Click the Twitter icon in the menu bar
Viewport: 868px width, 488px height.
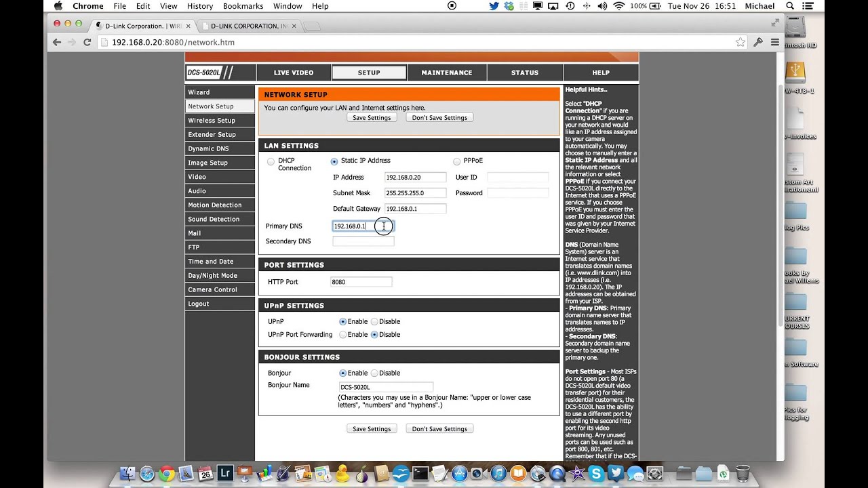494,6
